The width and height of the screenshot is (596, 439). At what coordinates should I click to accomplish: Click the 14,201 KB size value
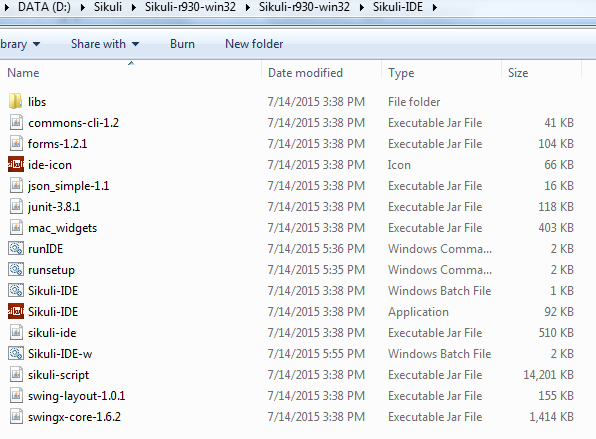(x=548, y=375)
